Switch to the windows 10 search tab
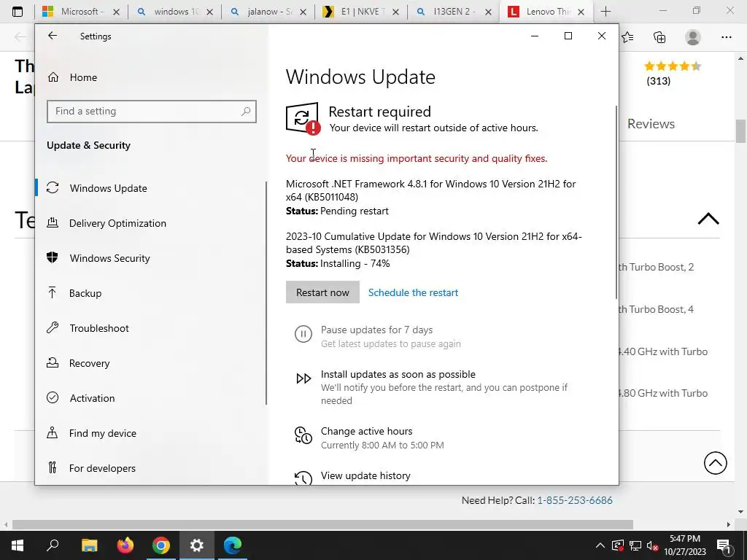The height and width of the screenshot is (560, 747). [x=174, y=12]
